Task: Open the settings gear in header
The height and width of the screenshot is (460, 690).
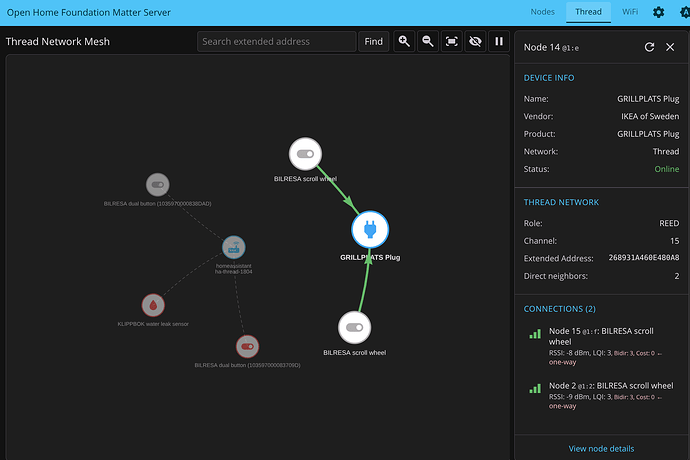Action: click(658, 12)
